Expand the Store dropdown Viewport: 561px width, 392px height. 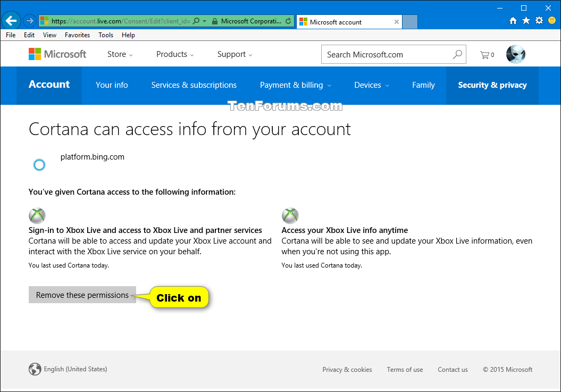tap(120, 54)
